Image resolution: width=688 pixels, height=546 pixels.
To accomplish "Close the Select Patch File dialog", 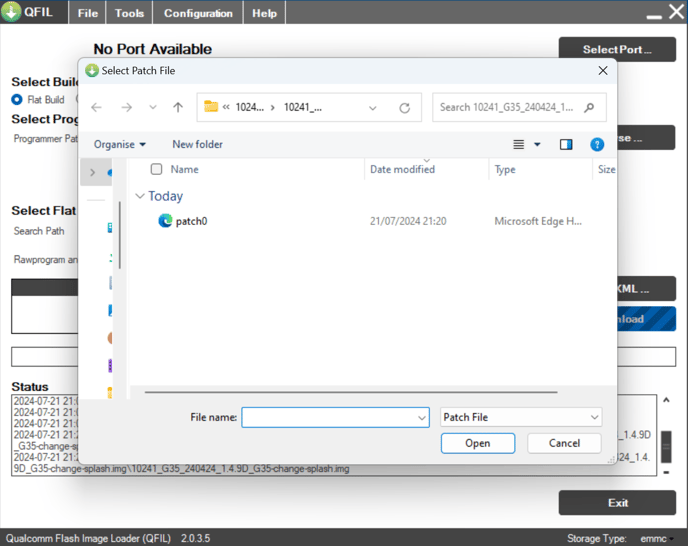I will 603,71.
